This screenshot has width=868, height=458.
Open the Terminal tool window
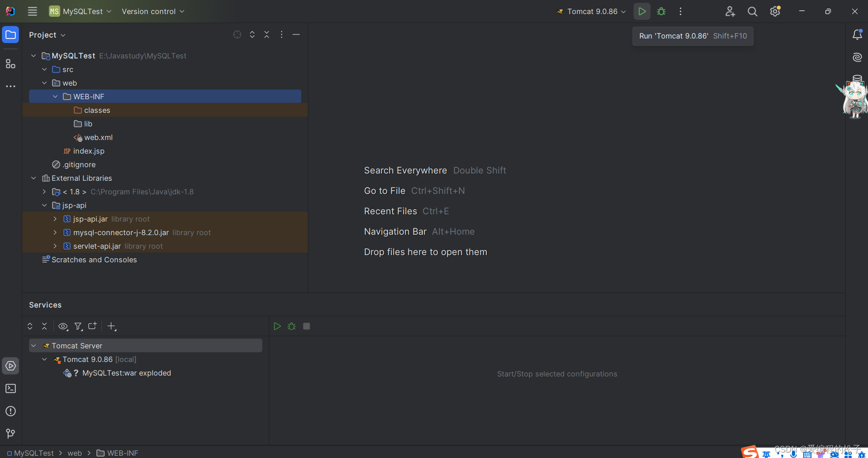tap(10, 389)
